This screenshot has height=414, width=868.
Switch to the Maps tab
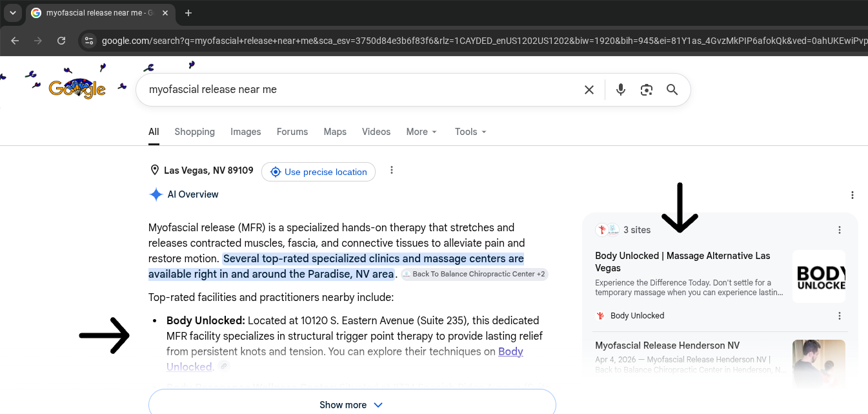[335, 132]
